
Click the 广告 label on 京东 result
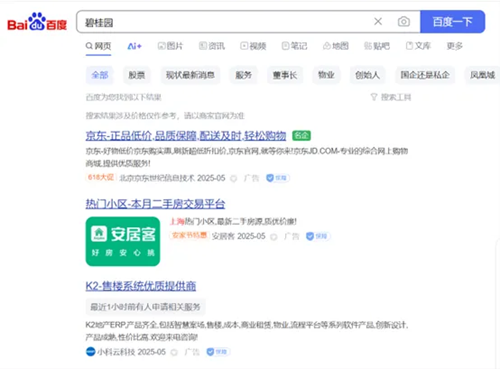click(251, 178)
